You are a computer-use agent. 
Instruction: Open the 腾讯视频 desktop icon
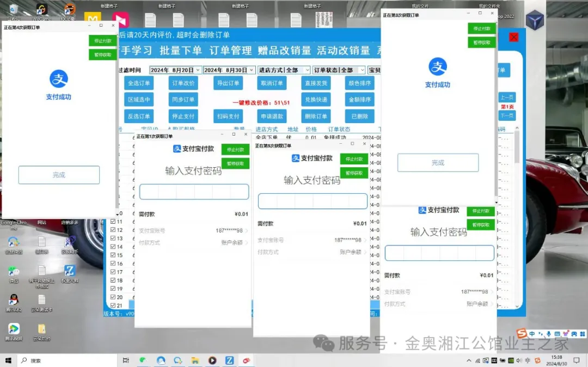14,329
